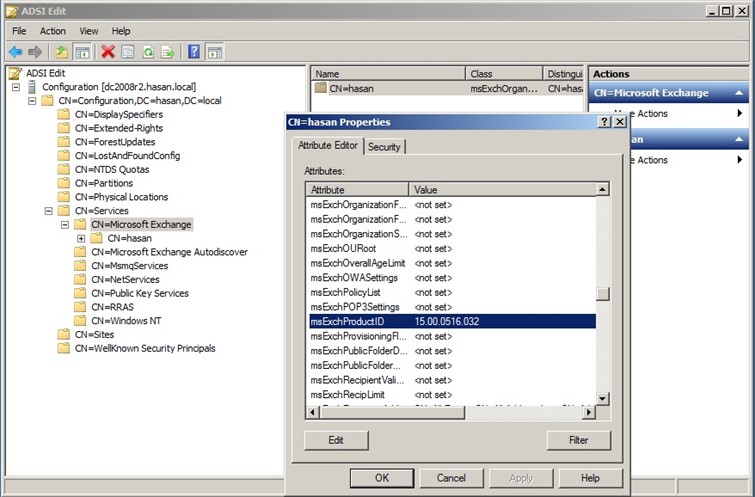
Task: Click the Back arrow toolbar icon
Action: 15,52
